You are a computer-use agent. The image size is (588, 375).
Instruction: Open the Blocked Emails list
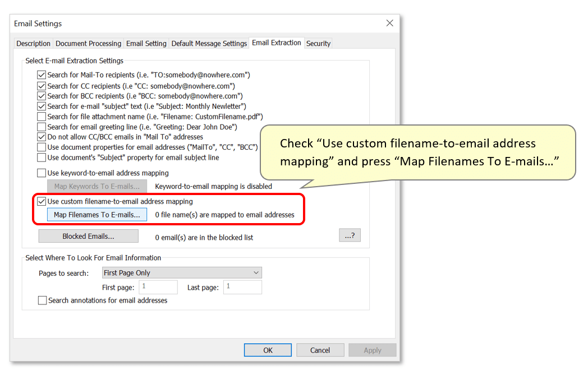[89, 236]
